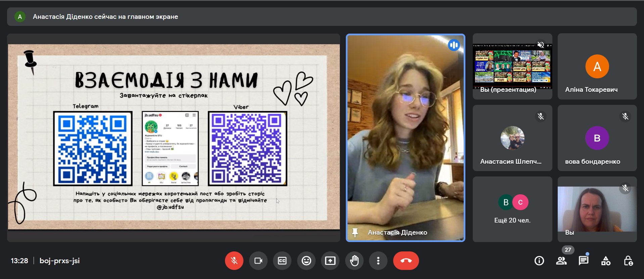Click the participant count badge 27
Viewport: 644px width, 279px height.
(x=568, y=250)
